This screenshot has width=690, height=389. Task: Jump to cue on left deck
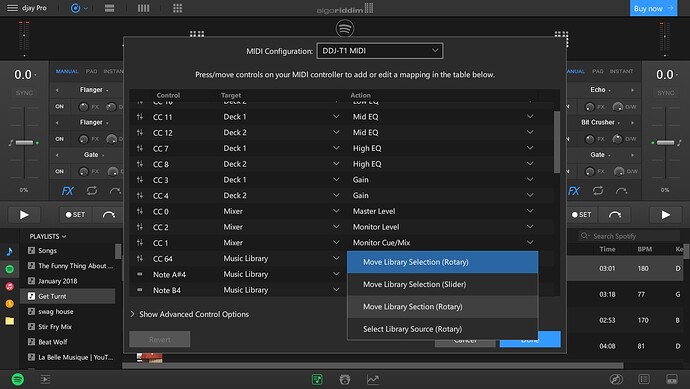[x=109, y=215]
